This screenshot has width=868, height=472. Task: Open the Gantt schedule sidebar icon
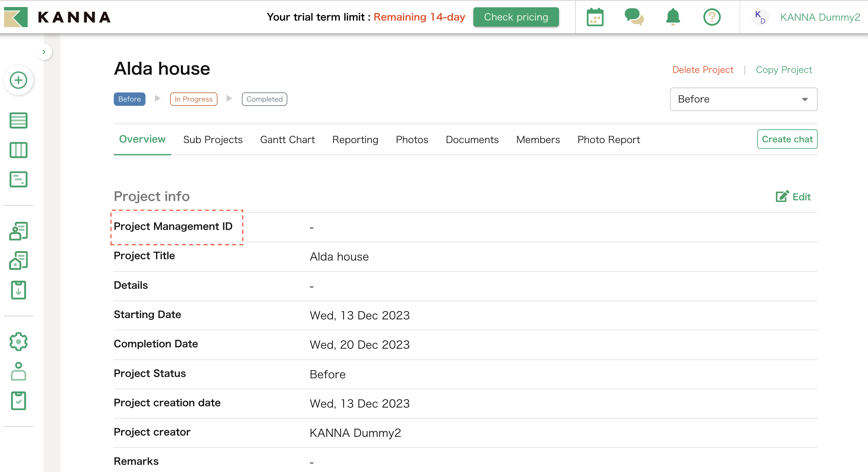coord(19,179)
